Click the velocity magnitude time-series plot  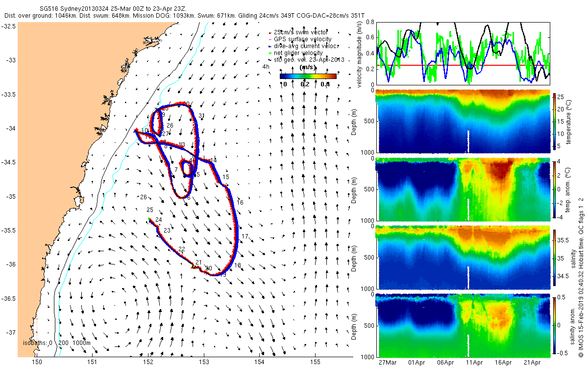(462, 53)
